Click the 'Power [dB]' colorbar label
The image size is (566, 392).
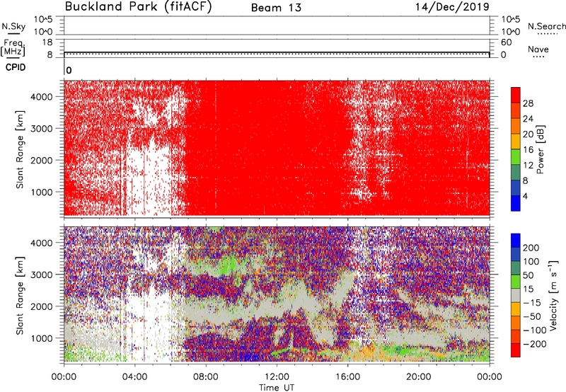[x=541, y=149]
